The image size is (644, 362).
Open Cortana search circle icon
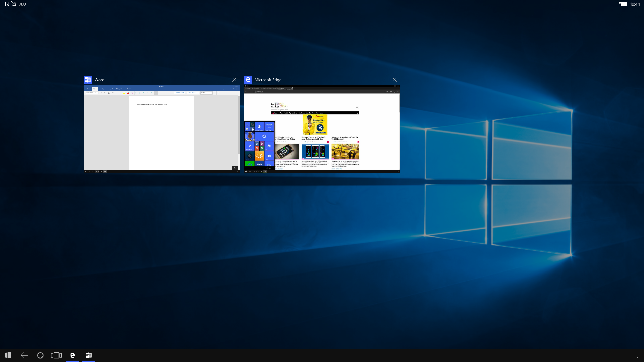pos(40,355)
